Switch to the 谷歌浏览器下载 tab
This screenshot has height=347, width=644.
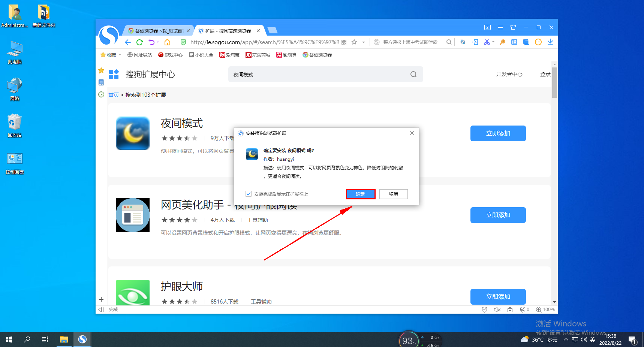[159, 31]
